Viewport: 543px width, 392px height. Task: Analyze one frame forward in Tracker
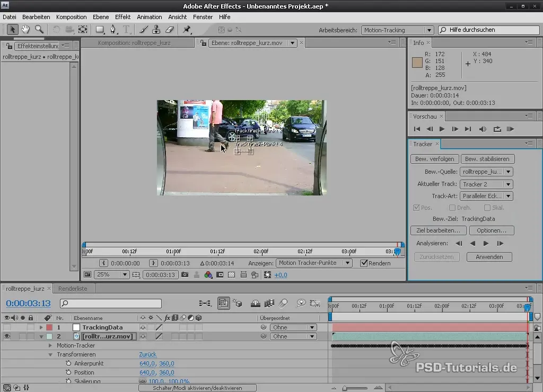[x=500, y=244]
